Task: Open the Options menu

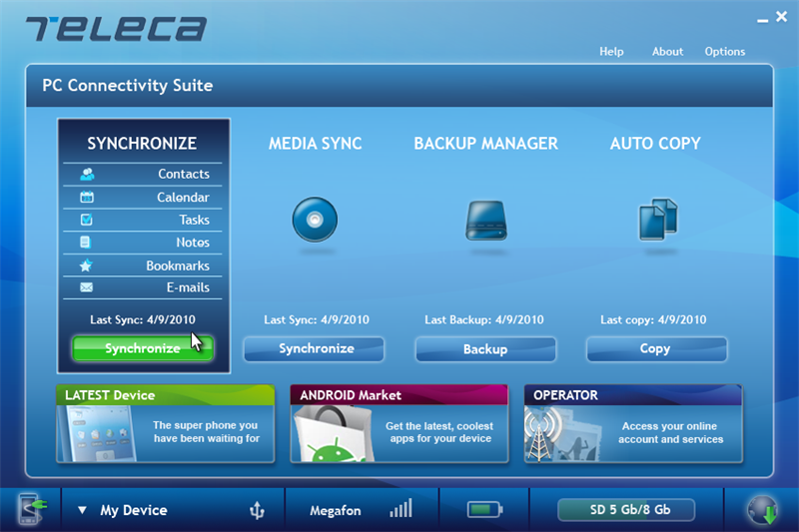Action: pos(725,52)
